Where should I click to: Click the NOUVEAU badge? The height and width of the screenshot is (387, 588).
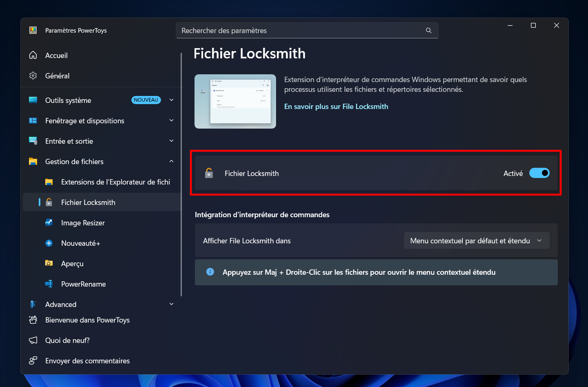coord(146,100)
